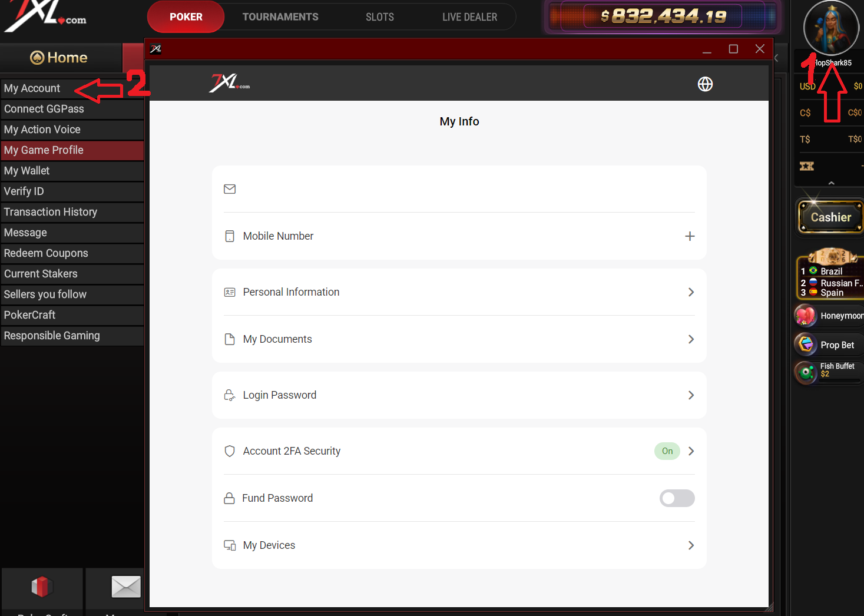
Task: Select My Game Profile menu item
Action: point(72,150)
